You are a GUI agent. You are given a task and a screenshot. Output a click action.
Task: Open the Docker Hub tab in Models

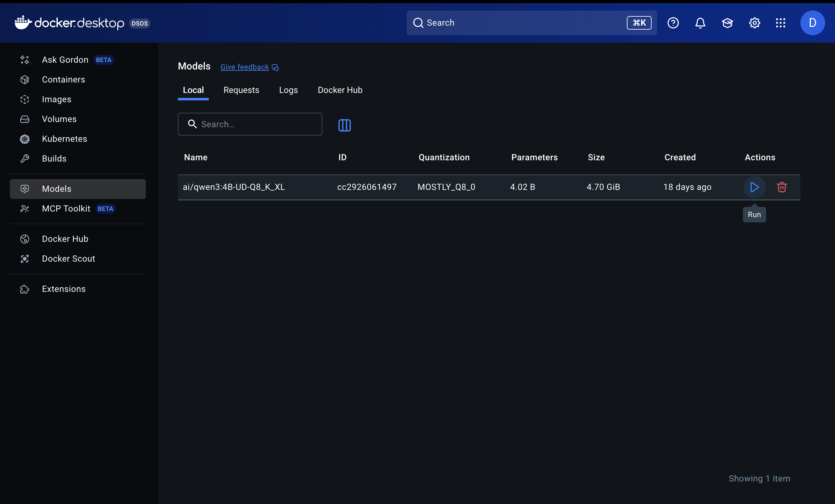click(x=340, y=90)
